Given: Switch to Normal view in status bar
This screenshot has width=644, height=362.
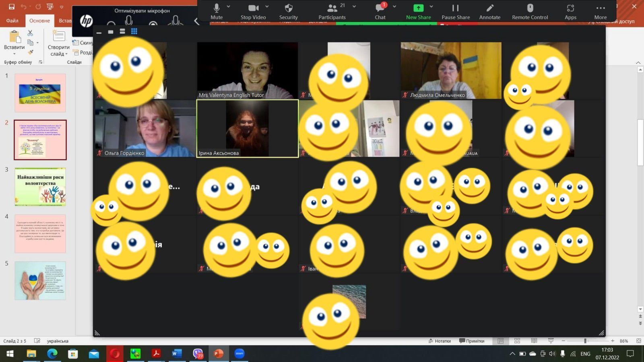Looking at the screenshot, I should pos(501,341).
